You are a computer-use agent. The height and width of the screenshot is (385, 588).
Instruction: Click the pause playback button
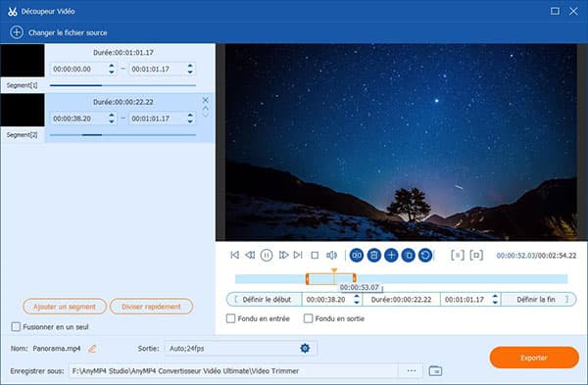267,256
